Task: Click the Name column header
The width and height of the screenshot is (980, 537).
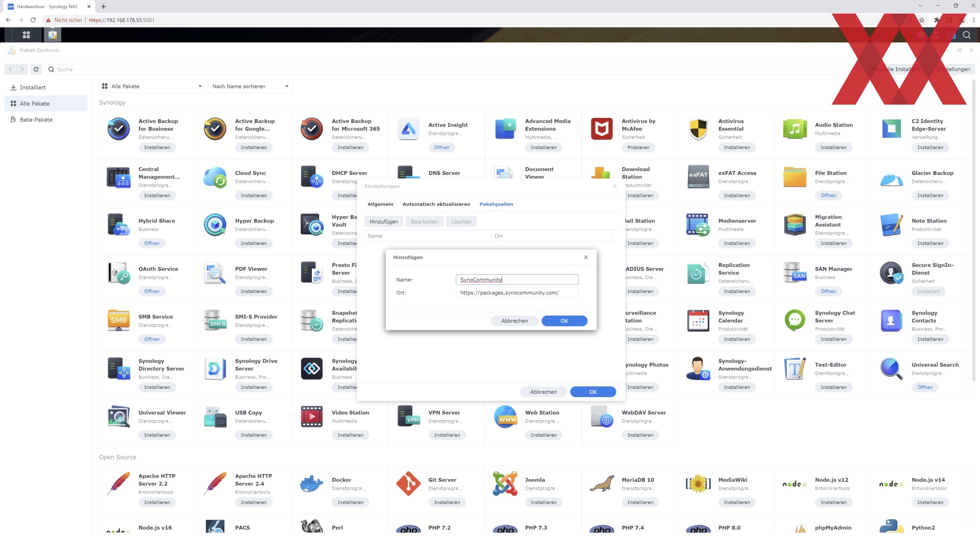Action: (x=428, y=236)
